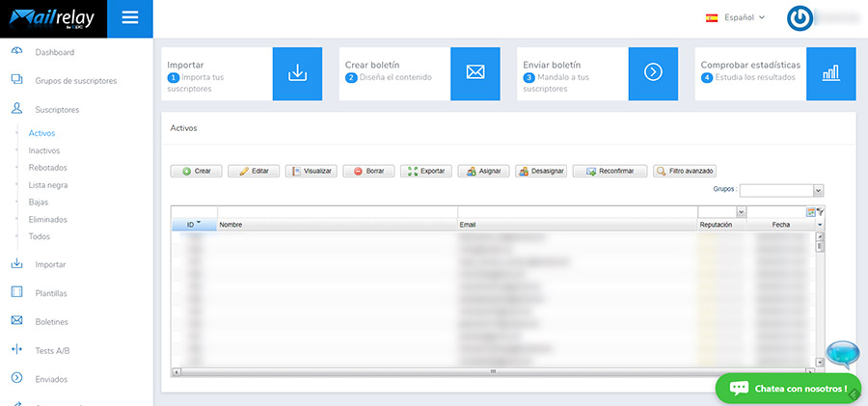Select the Inactivos submenu item
868x406 pixels.
pos(44,150)
